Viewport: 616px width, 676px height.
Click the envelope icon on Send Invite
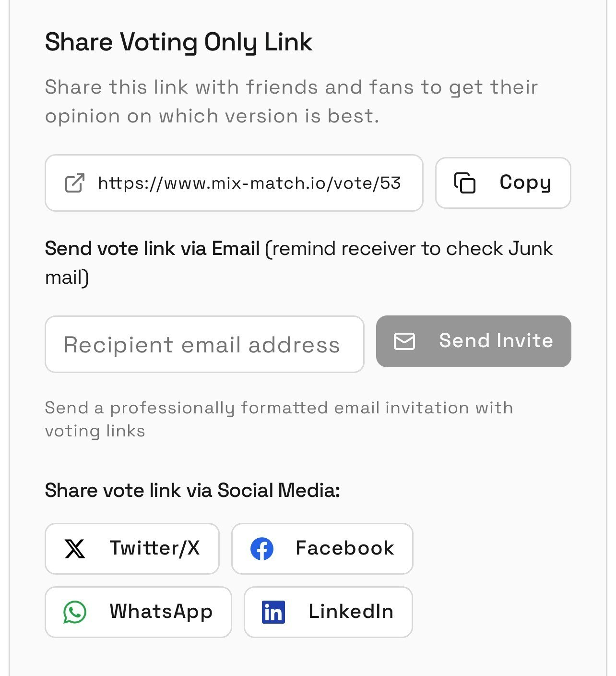pos(404,341)
